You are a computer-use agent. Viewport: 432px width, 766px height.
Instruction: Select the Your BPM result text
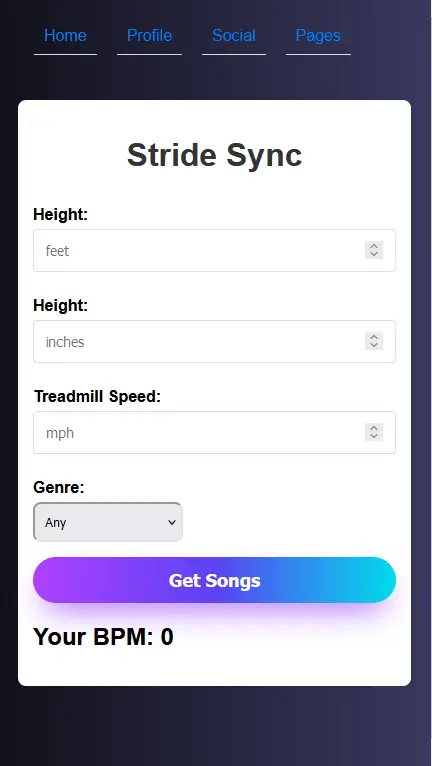(103, 637)
